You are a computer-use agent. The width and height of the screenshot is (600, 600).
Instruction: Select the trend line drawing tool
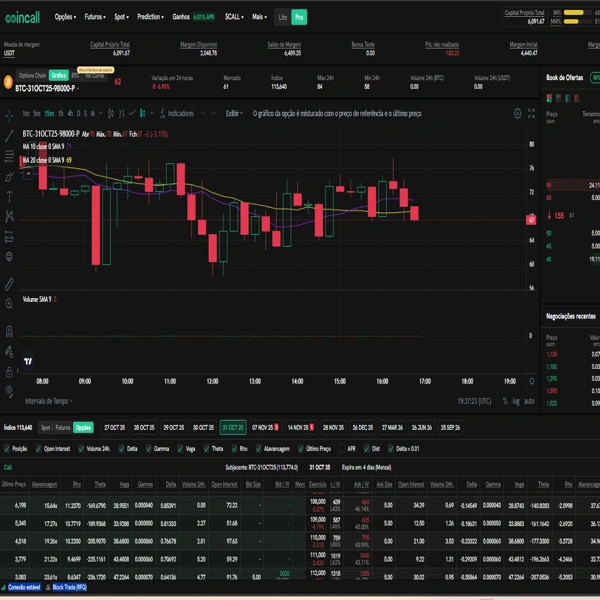9,135
